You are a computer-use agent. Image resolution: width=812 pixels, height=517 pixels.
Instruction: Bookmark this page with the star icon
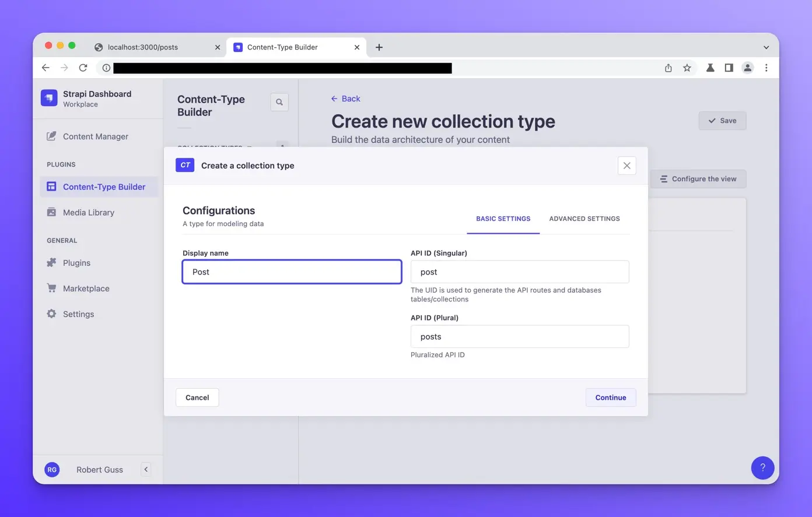click(687, 68)
